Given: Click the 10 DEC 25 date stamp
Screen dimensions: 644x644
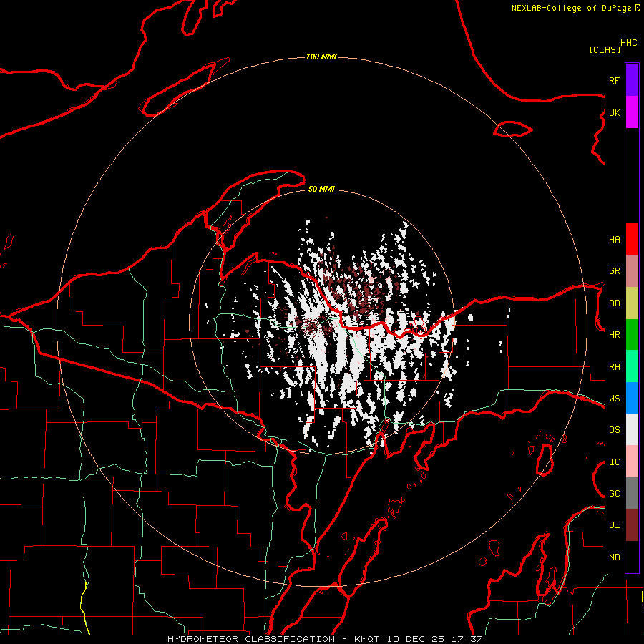Looking at the screenshot, I should coord(416,639).
